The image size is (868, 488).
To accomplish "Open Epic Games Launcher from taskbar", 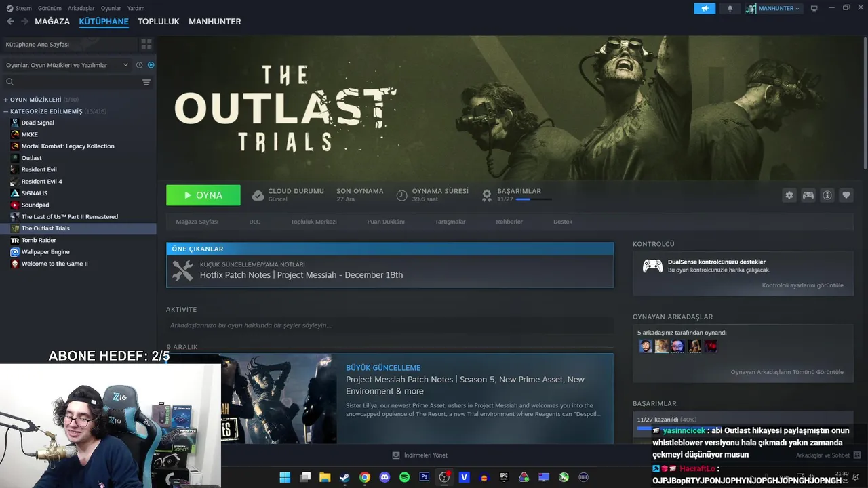I will click(x=504, y=477).
